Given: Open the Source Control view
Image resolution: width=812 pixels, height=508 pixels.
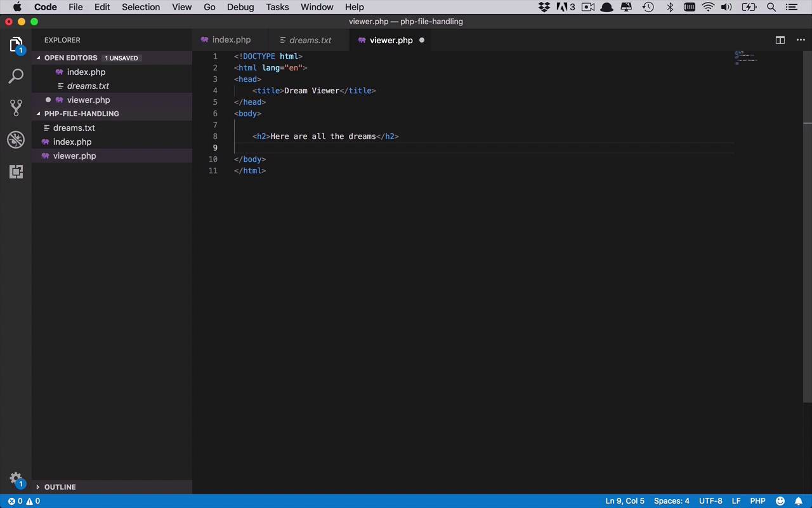Looking at the screenshot, I should 16,107.
